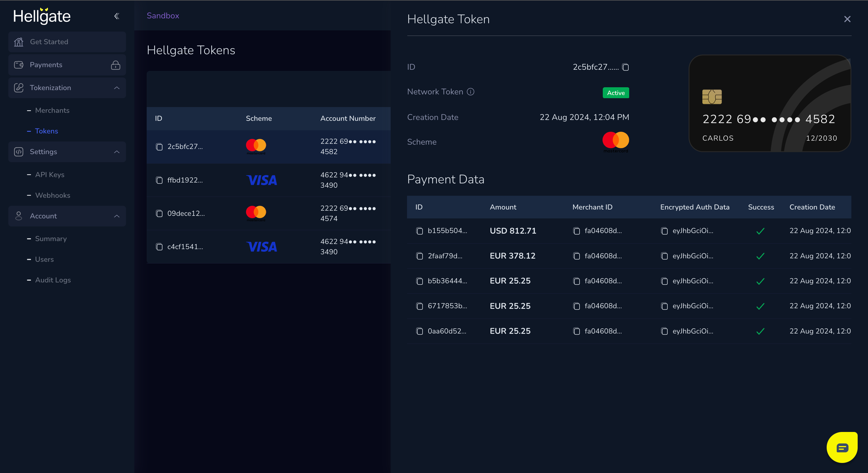Copy token ID c4cf1541 in tokens list

click(x=159, y=247)
